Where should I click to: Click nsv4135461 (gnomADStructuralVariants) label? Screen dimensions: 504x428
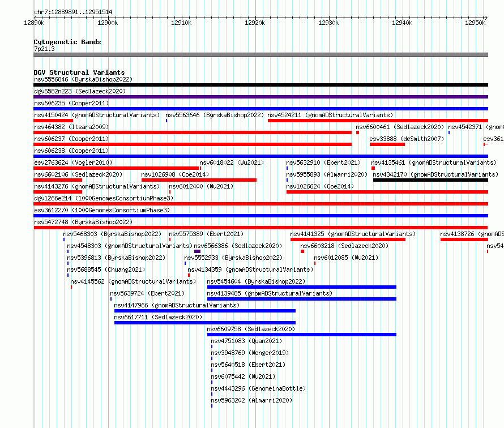click(x=434, y=162)
